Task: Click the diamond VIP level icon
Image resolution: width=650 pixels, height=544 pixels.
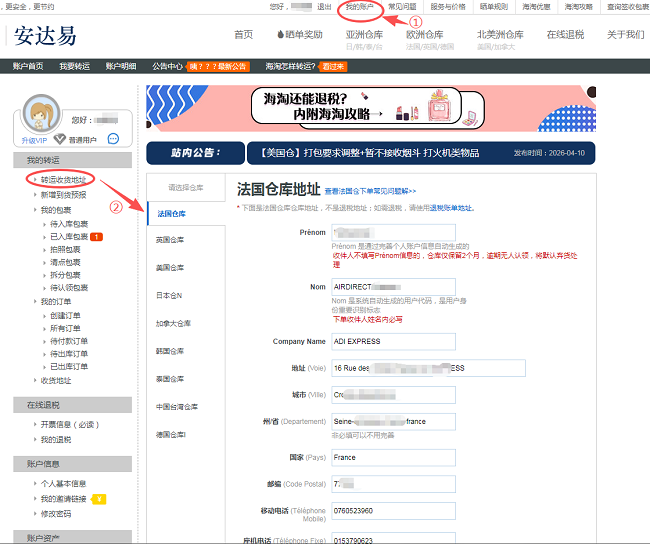Action: click(59, 139)
